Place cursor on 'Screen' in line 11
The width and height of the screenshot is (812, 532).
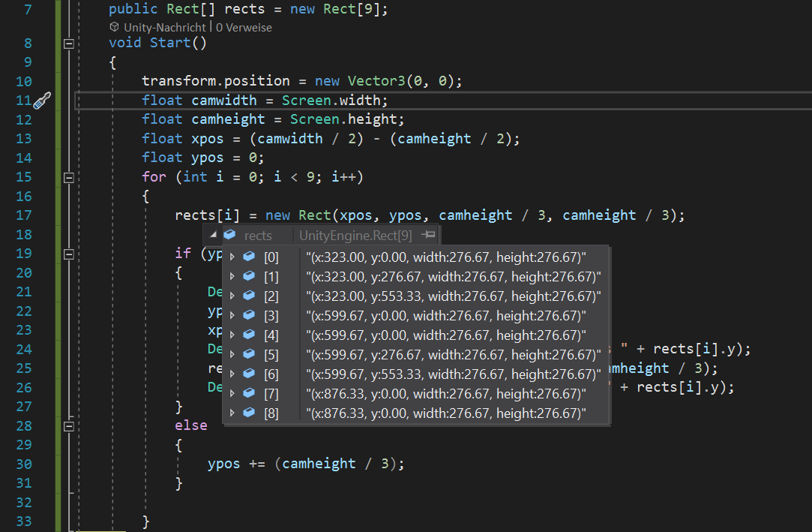(x=307, y=100)
